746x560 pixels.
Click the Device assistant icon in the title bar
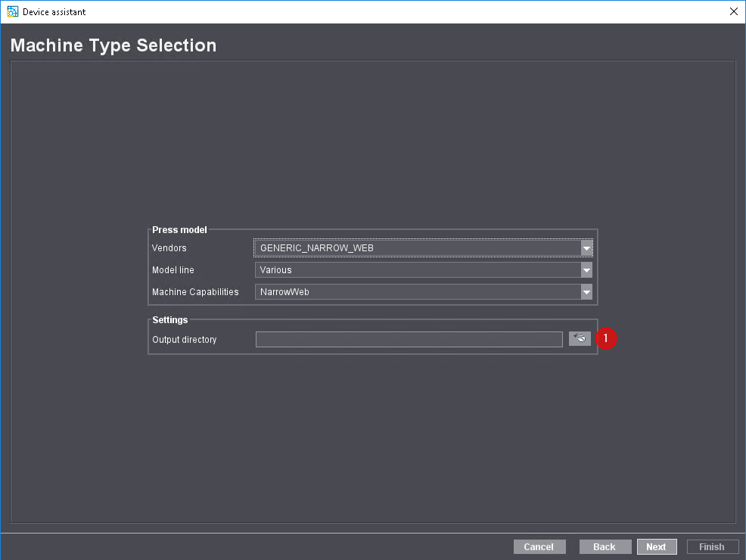pos(11,11)
